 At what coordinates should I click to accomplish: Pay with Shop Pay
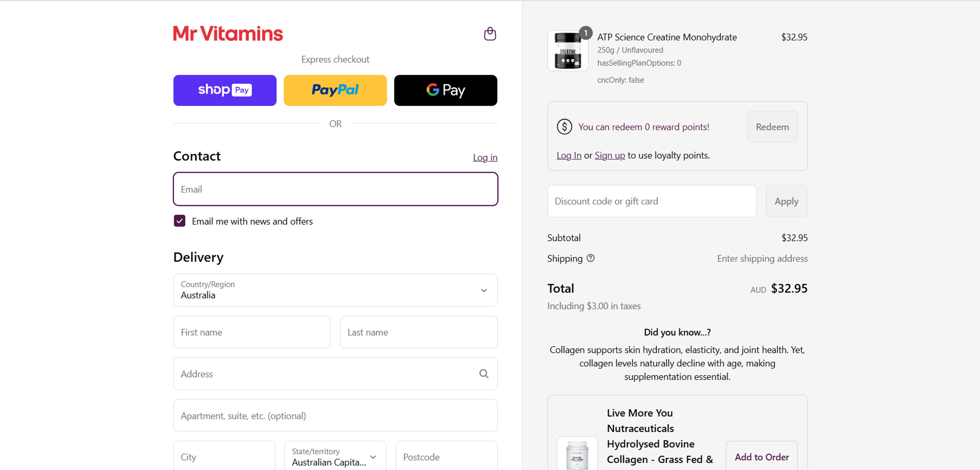(225, 90)
